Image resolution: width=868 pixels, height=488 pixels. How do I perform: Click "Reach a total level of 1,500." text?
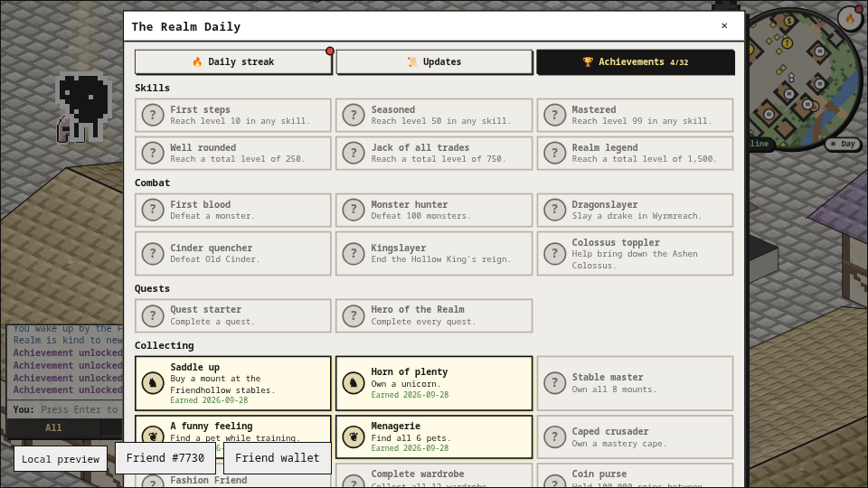(x=645, y=159)
